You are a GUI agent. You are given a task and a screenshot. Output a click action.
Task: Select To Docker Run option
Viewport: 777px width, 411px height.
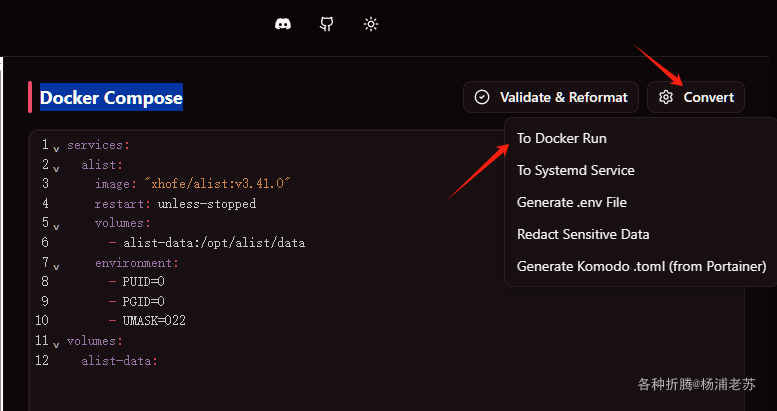click(x=561, y=138)
